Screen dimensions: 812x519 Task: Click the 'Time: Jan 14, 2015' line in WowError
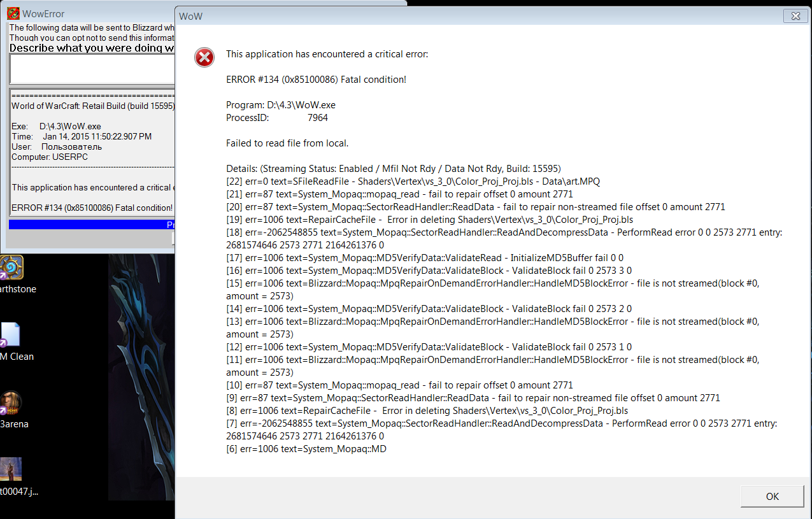[x=82, y=137]
